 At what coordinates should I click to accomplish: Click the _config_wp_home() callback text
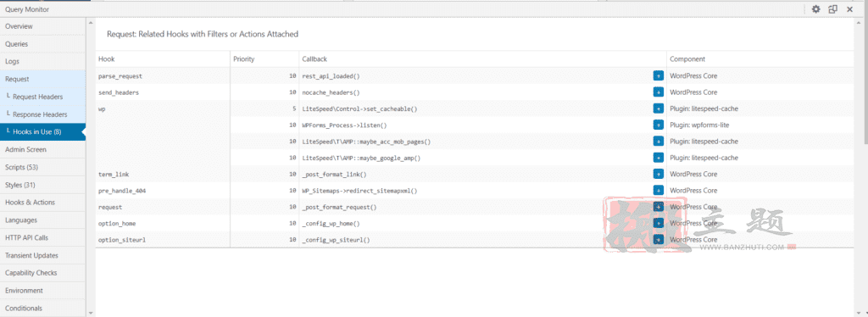pyautogui.click(x=331, y=224)
